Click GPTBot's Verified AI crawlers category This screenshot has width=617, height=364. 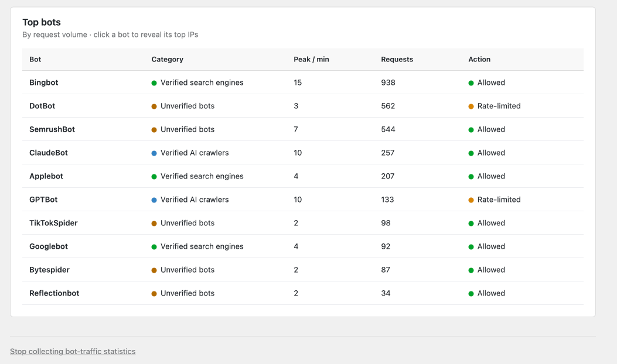click(190, 200)
